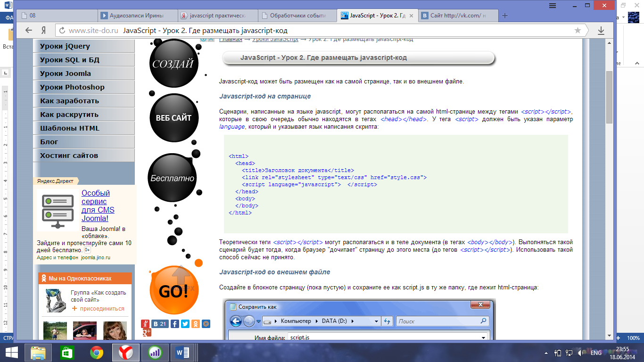Click the joomla.jino.ru ad address link
This screenshot has height=362, width=644.
point(96,258)
